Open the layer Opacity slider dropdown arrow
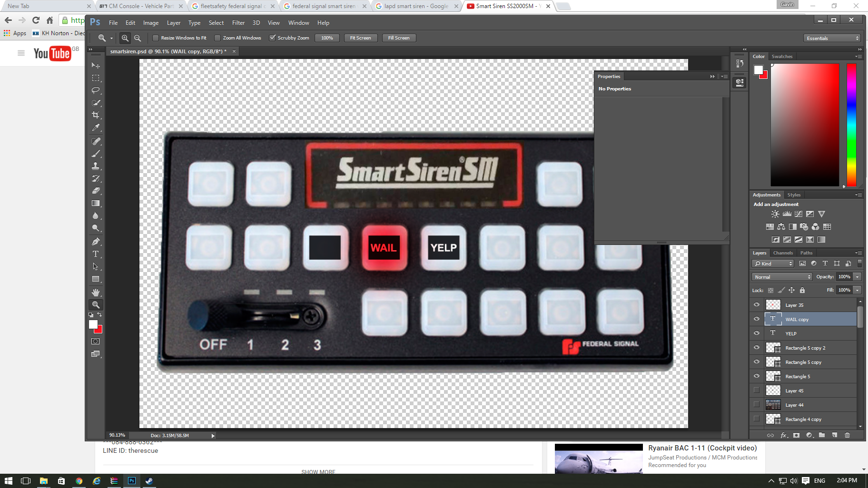The width and height of the screenshot is (868, 488). point(858,277)
